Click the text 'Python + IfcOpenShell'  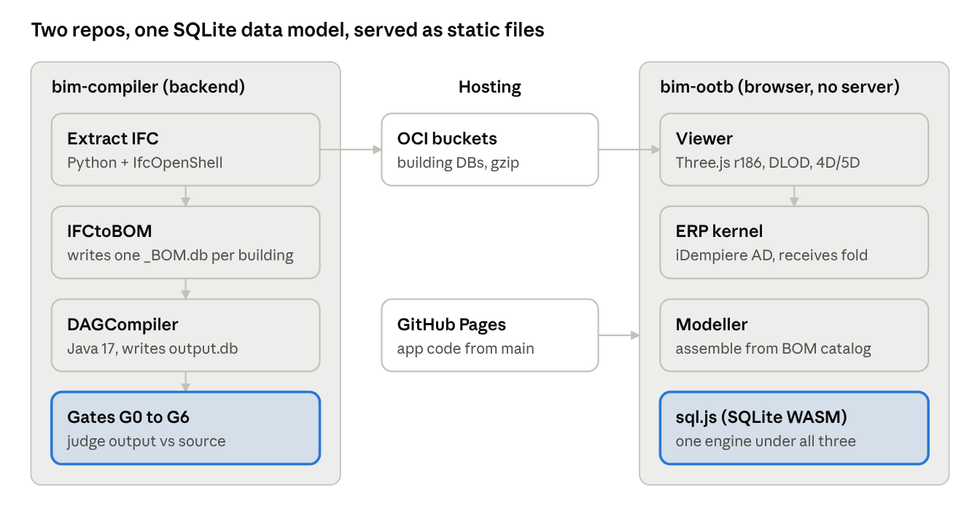[x=145, y=163]
